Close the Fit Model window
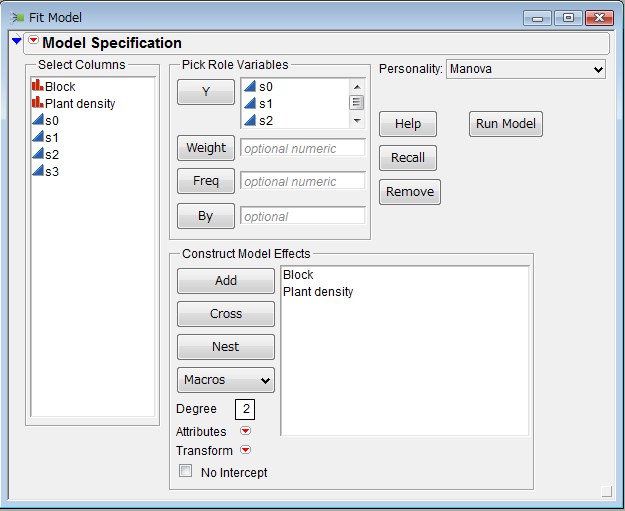The height and width of the screenshot is (511, 625). click(x=599, y=18)
